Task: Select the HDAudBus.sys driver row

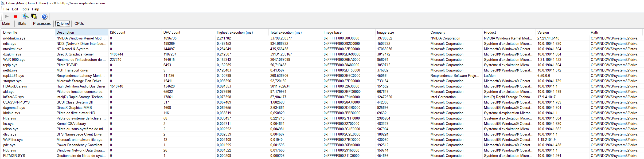Action: point(15,86)
